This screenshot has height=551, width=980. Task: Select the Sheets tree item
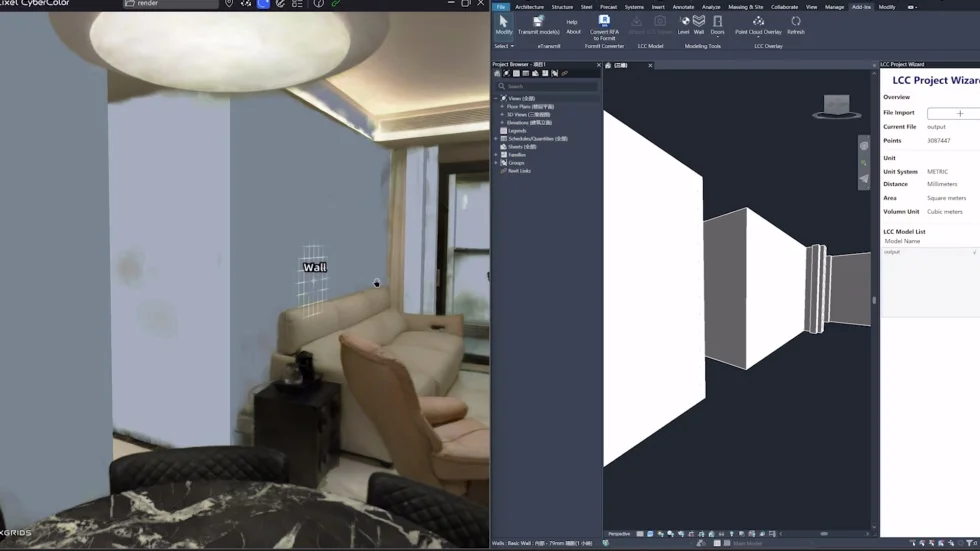click(x=522, y=147)
